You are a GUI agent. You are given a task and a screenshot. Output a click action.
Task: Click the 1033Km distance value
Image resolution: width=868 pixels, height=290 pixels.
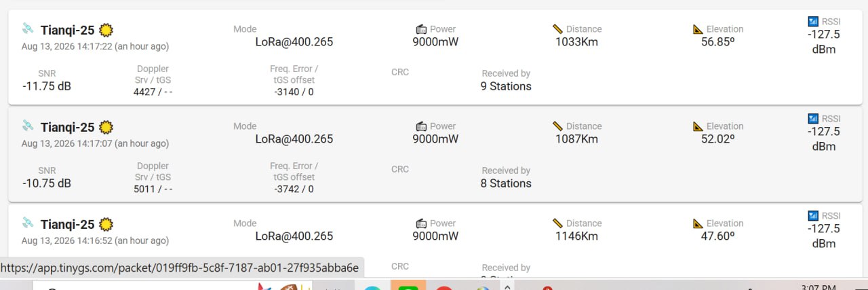[576, 42]
